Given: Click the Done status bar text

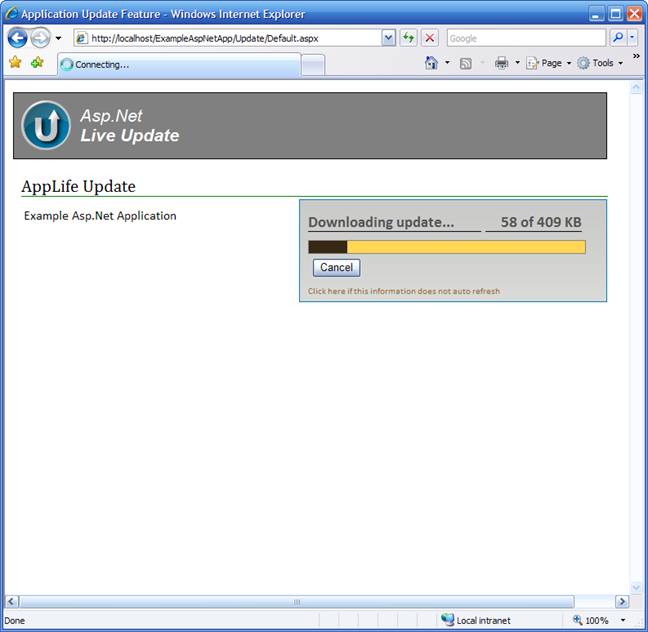Looking at the screenshot, I should pyautogui.click(x=14, y=620).
